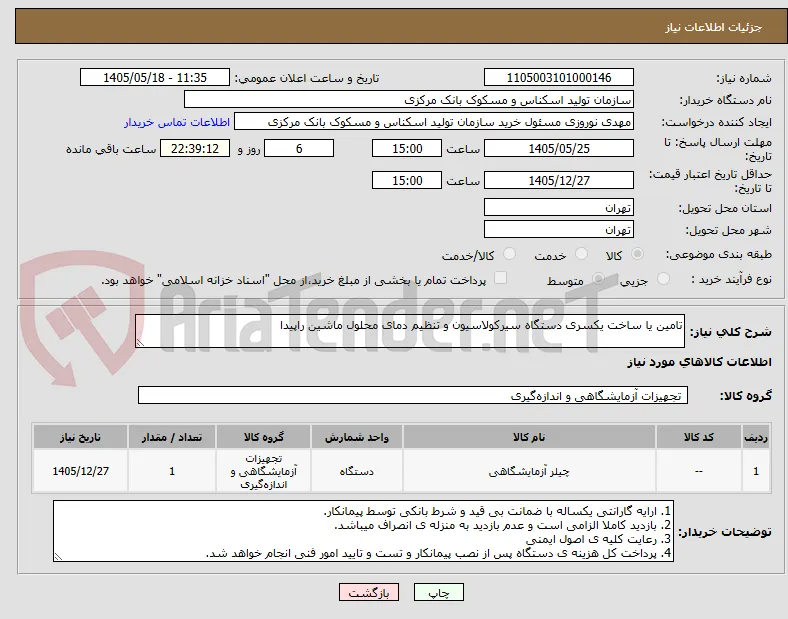Click the توضیحات خریدار label
Image resolution: width=788 pixels, height=619 pixels.
pyautogui.click(x=725, y=532)
